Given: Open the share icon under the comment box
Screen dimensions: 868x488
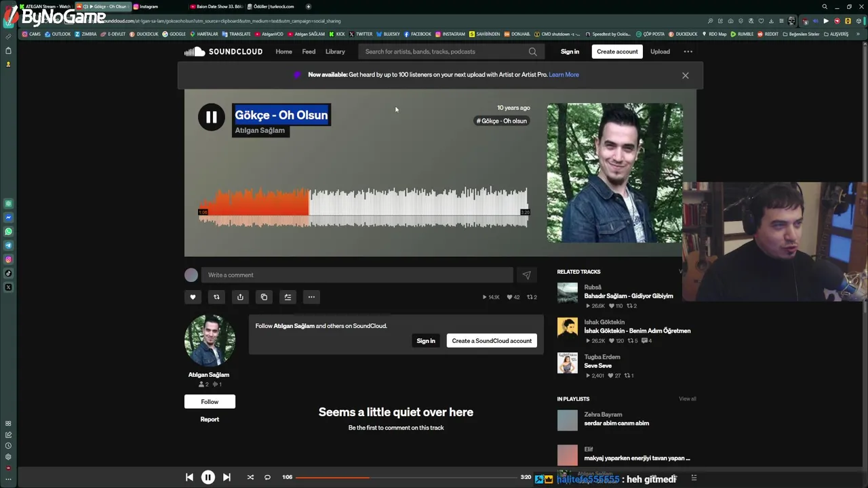Looking at the screenshot, I should [240, 297].
